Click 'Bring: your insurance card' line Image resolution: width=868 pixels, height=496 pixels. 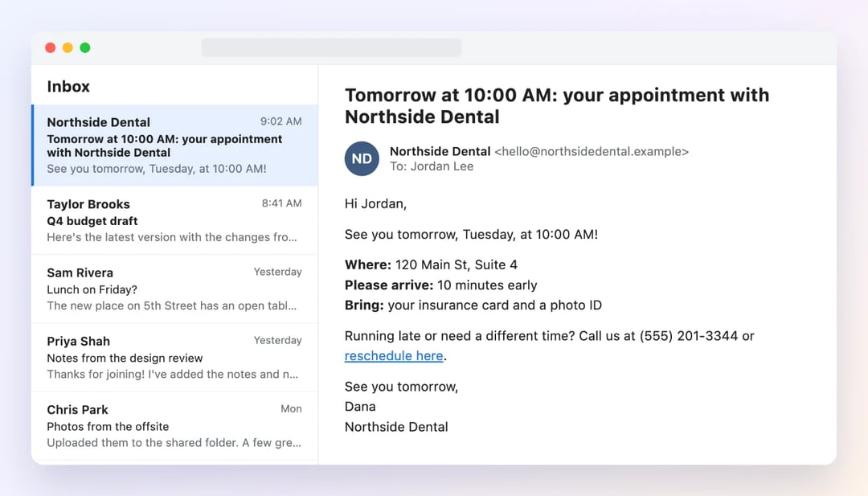pos(473,305)
